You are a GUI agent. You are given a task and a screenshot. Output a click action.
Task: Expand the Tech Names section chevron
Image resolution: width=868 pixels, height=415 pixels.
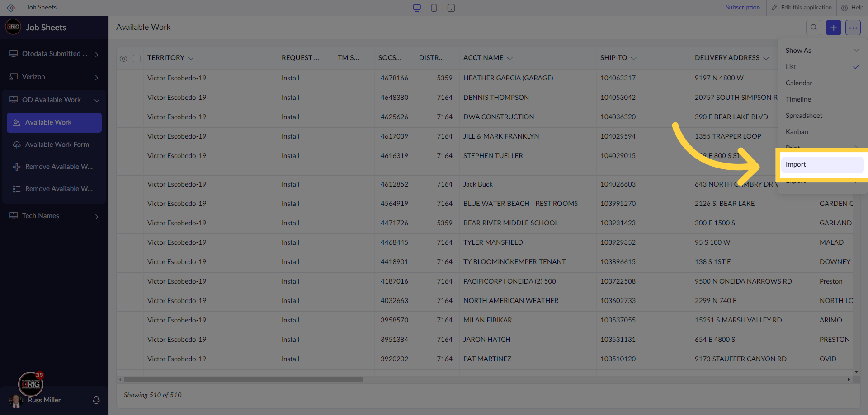[x=97, y=216]
